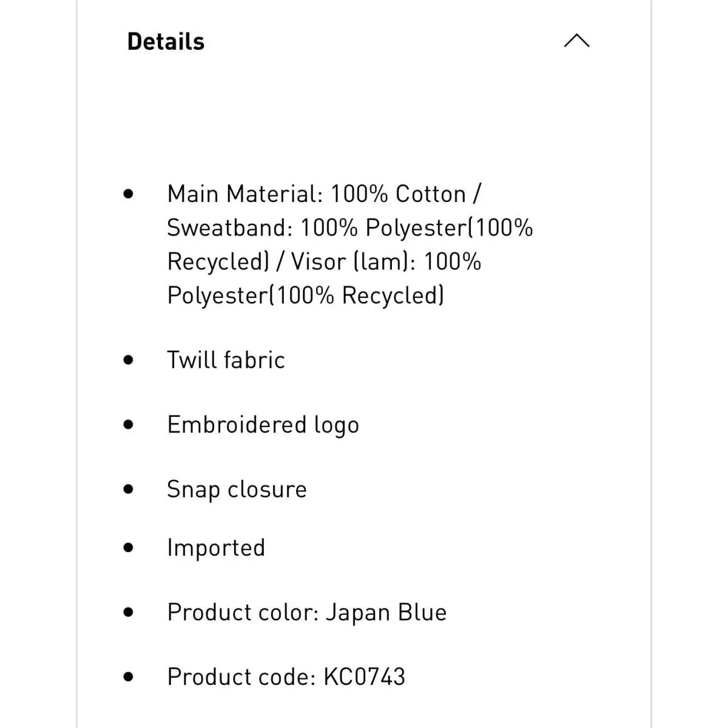This screenshot has height=728, width=728.
Task: Click the Snap closure entry
Action: click(237, 490)
